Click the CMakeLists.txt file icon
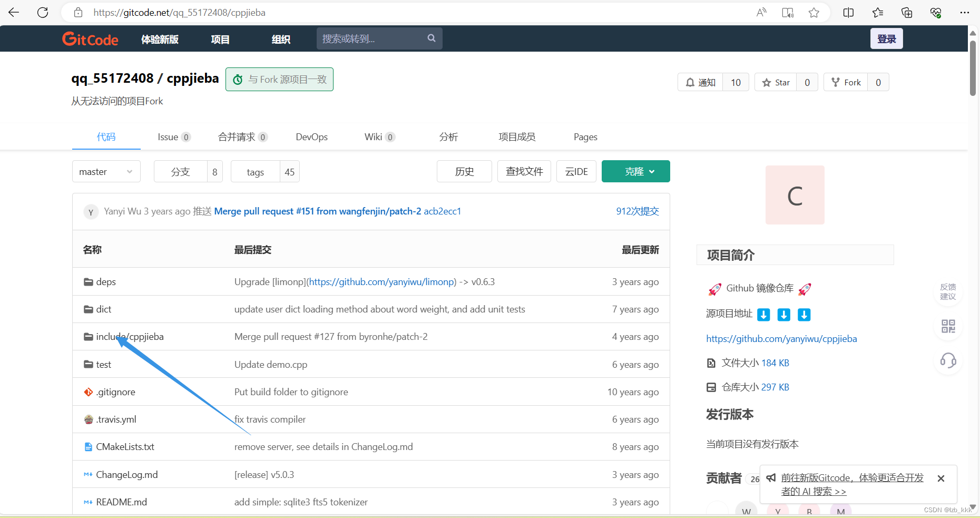 tap(89, 447)
